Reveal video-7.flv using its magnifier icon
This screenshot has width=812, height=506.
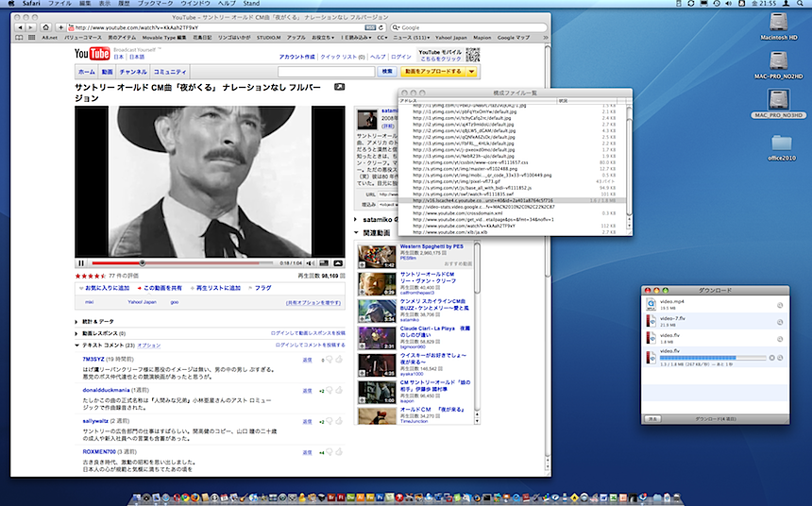pyautogui.click(x=780, y=322)
